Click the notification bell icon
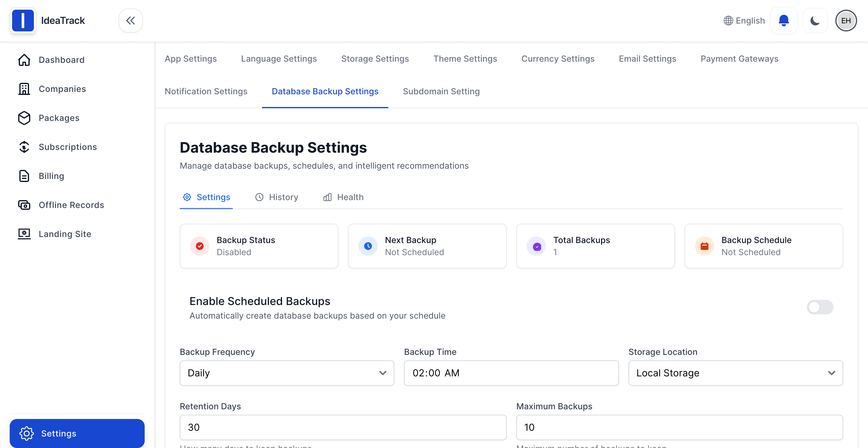 (784, 21)
